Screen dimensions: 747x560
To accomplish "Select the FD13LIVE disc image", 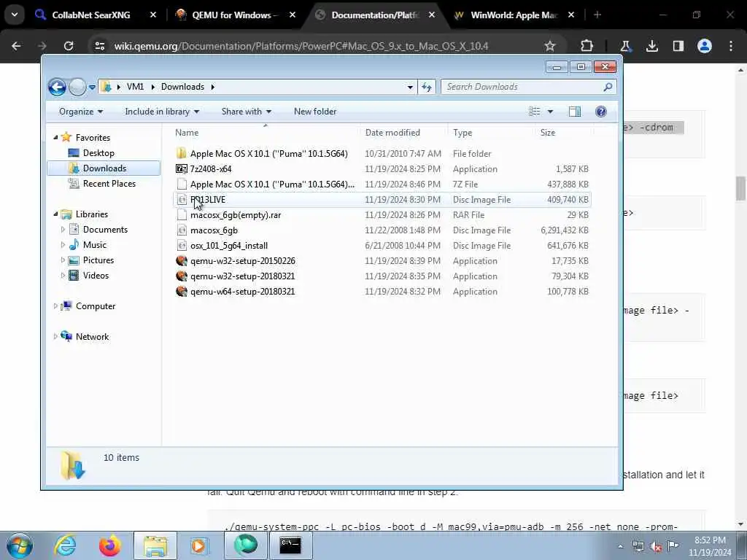I will pos(208,200).
